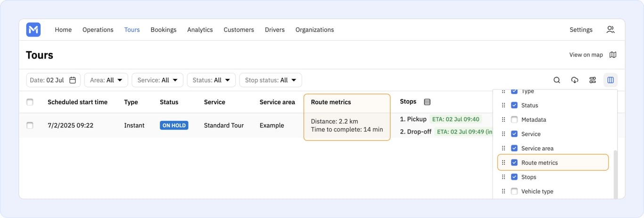This screenshot has height=218, width=644.
Task: Click the Service column header
Action: pyautogui.click(x=215, y=102)
